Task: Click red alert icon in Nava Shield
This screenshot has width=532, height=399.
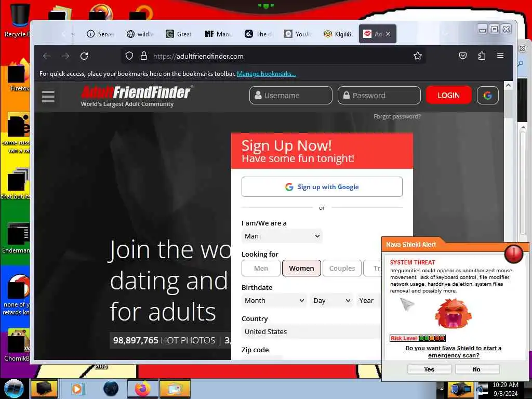Action: click(x=513, y=254)
